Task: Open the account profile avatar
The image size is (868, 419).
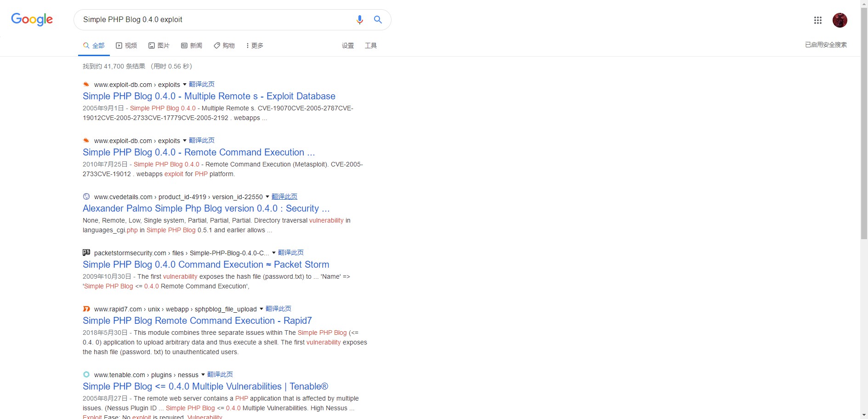Action: click(840, 20)
